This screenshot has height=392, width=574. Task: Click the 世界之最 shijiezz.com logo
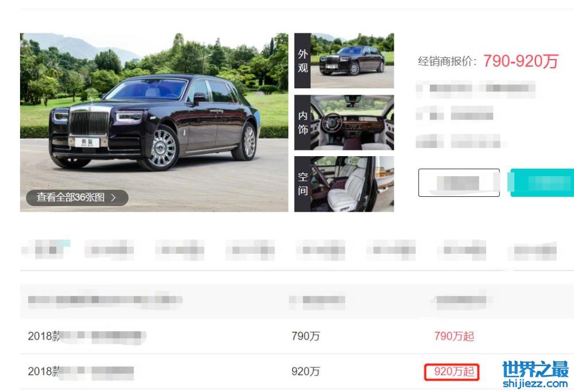coord(535,374)
